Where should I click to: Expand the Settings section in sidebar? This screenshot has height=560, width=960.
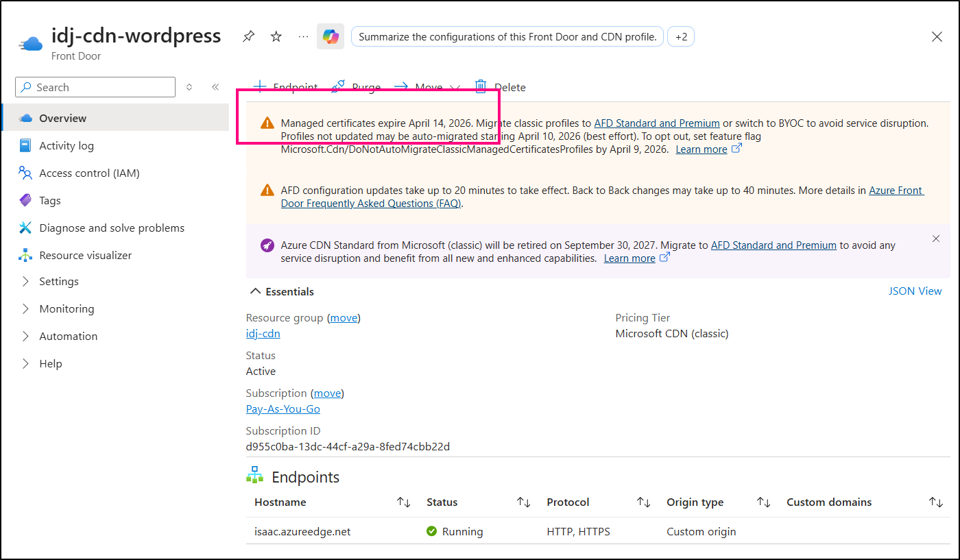point(58,282)
